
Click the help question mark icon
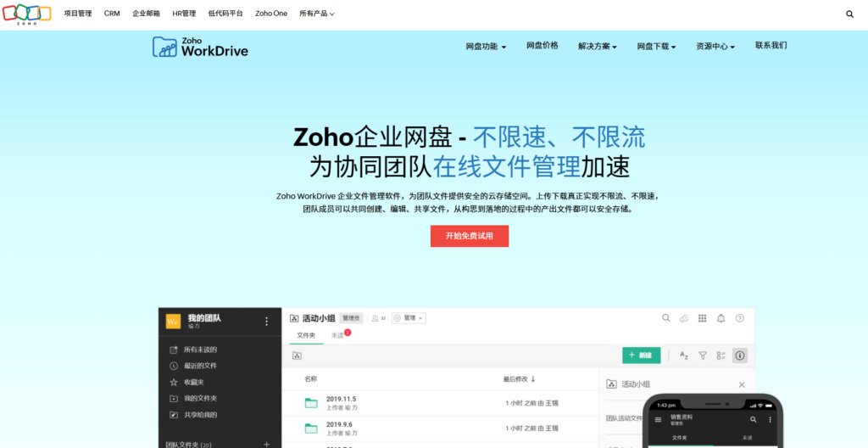tap(740, 318)
